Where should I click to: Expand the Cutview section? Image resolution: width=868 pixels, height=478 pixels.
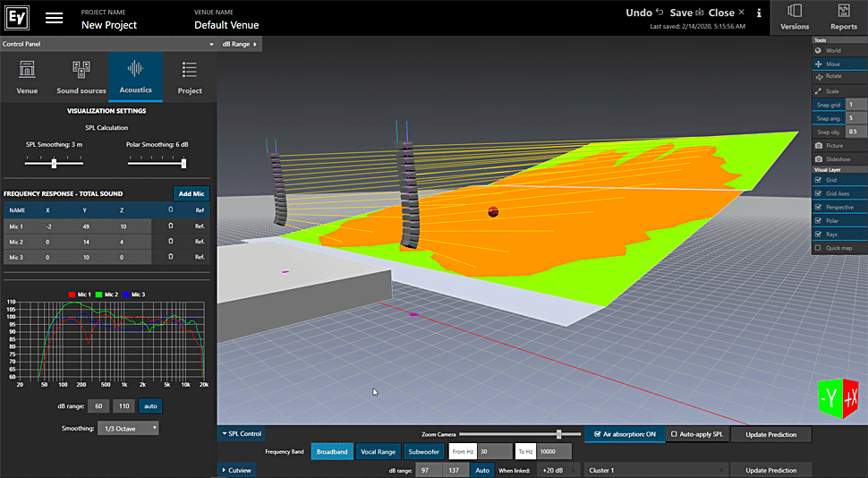236,470
